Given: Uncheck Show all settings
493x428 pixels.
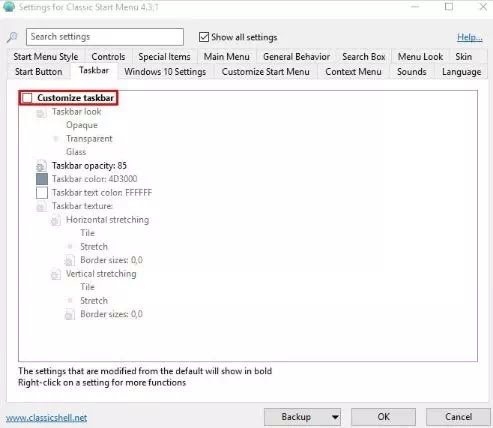Looking at the screenshot, I should (x=204, y=37).
